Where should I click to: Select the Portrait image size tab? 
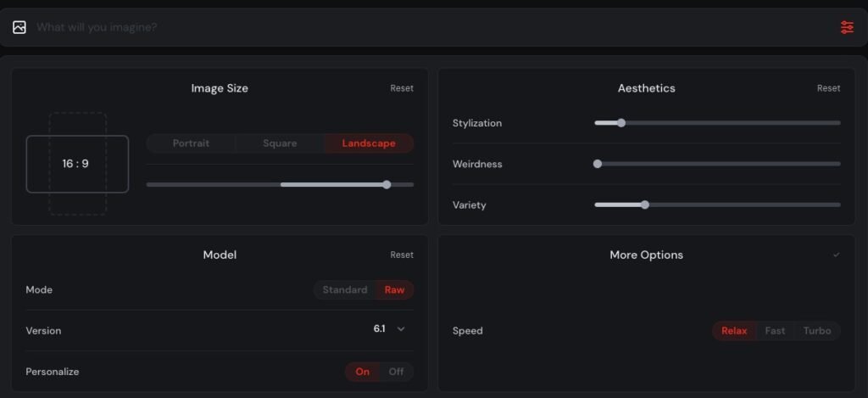pyautogui.click(x=191, y=143)
